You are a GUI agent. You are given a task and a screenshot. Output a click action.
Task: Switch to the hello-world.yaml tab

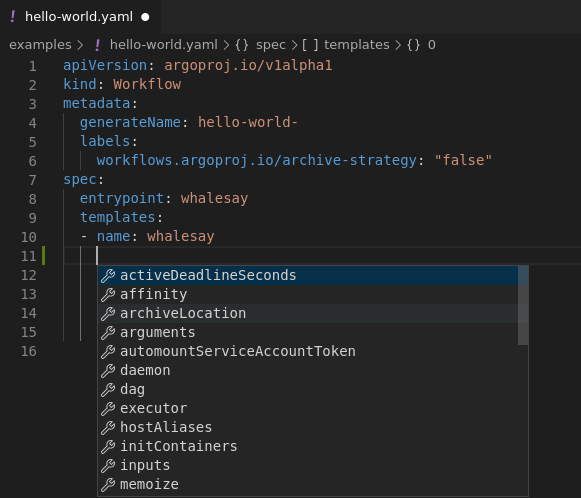point(80,17)
